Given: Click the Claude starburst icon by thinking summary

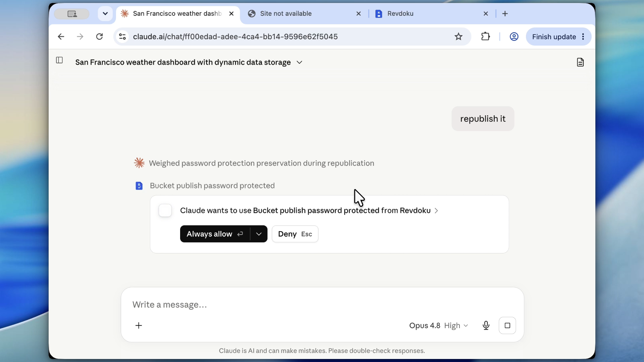Looking at the screenshot, I should pos(139,163).
